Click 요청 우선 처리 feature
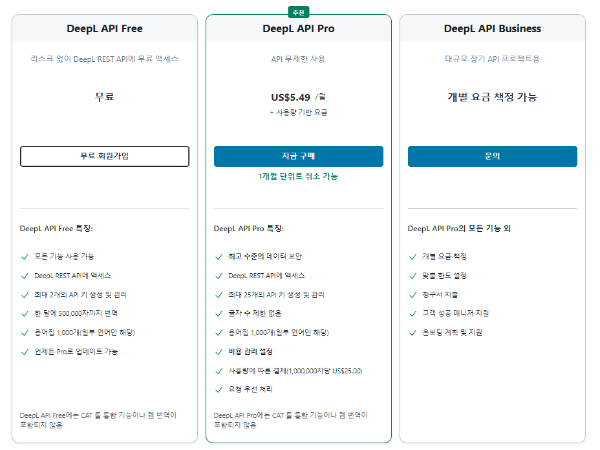Viewport: 600px width, 450px height. pos(250,389)
